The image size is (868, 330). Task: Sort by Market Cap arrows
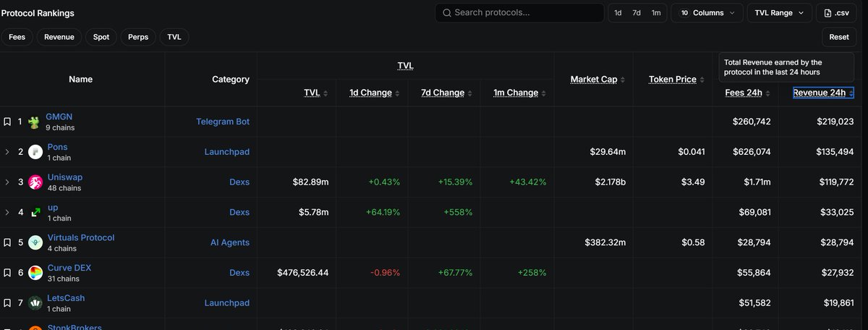[x=623, y=80]
